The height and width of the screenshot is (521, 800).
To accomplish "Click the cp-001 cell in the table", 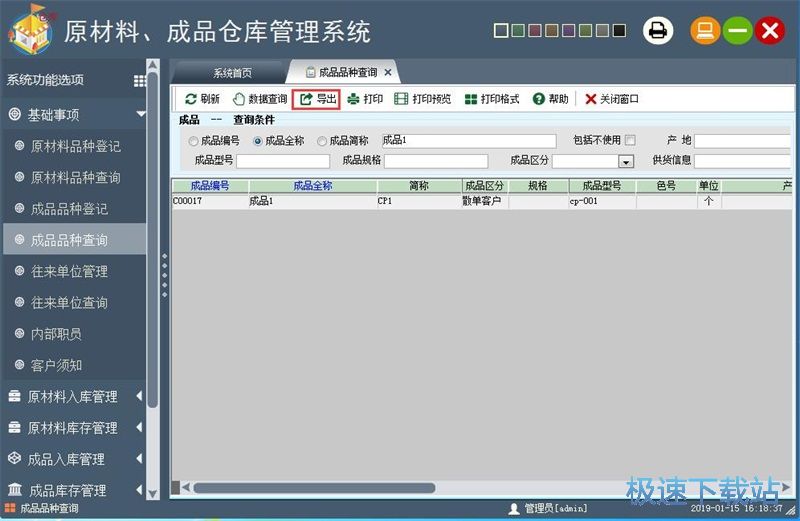I will coord(602,201).
